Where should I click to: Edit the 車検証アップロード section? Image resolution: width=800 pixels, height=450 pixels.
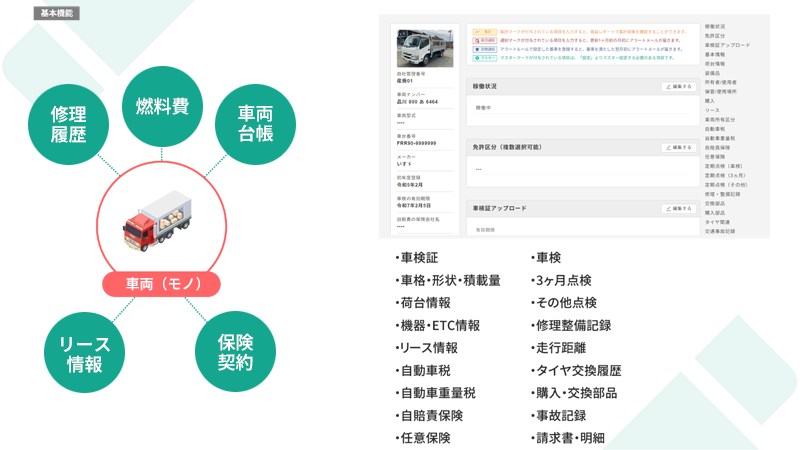tap(679, 208)
